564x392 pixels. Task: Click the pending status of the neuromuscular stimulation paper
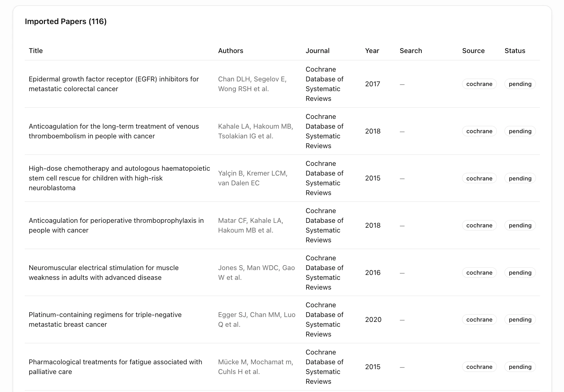click(520, 273)
